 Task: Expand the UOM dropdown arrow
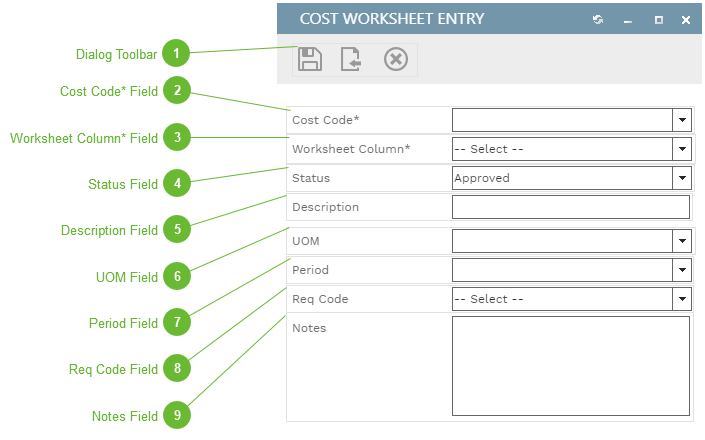[x=682, y=241]
